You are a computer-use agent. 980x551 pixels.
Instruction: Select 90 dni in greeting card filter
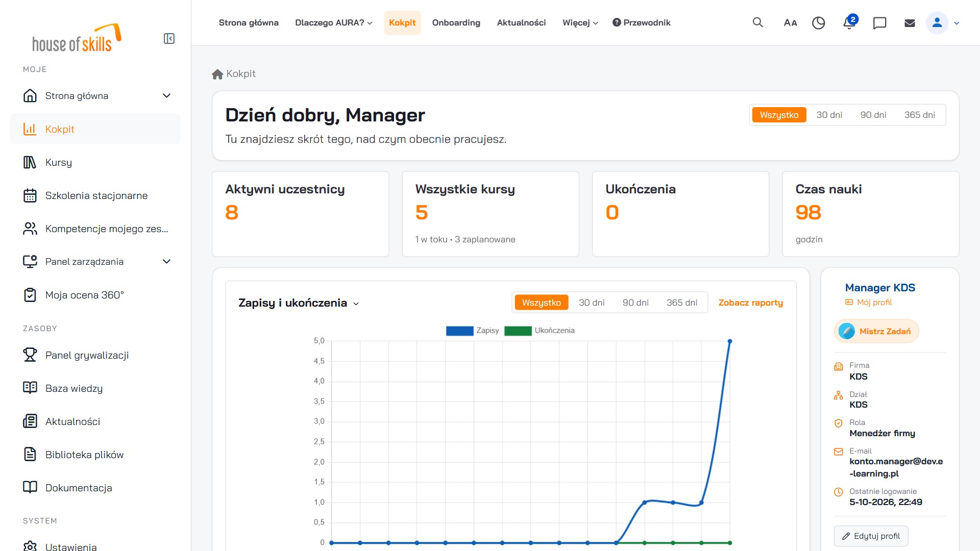[x=873, y=115]
